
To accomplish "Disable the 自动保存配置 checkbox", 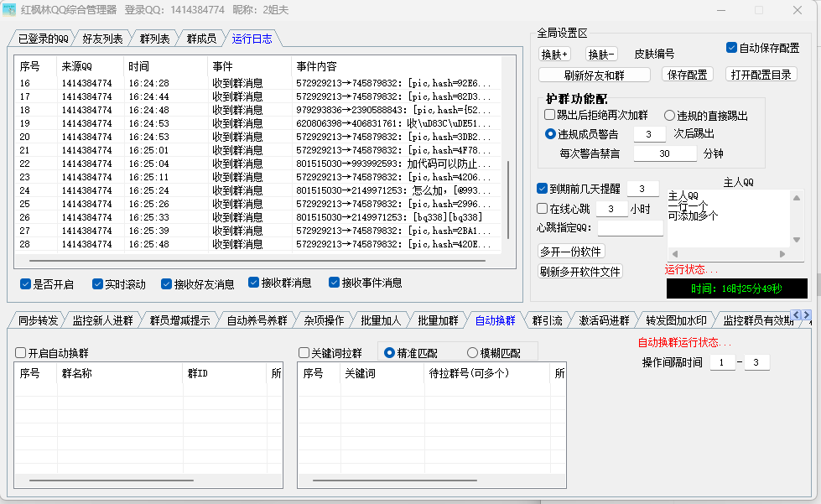I will coord(731,48).
